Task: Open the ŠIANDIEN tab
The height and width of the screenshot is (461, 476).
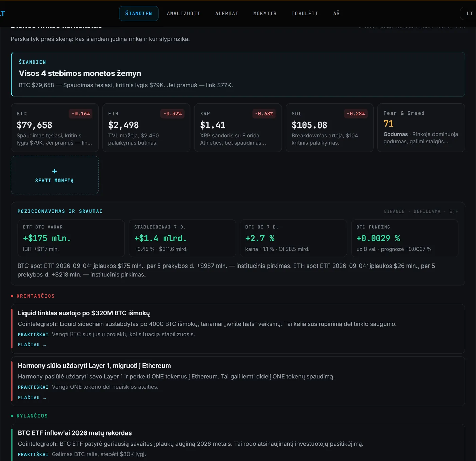Action: [x=139, y=14]
